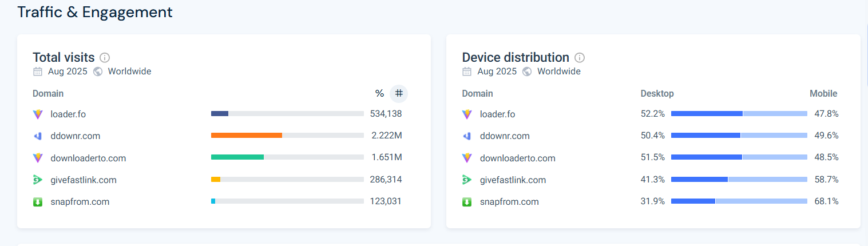Viewport: 868px width, 246px height.
Task: Click globe icon in Device distribution card
Action: [527, 72]
